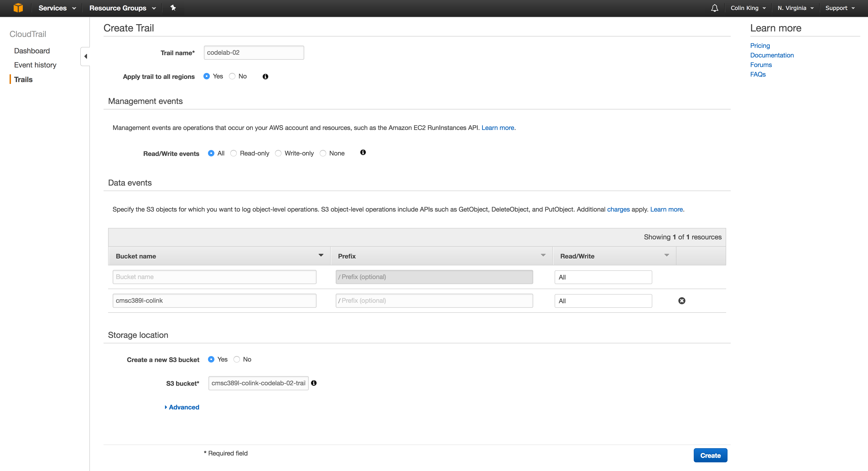Open the notifications bell icon
The width and height of the screenshot is (868, 471).
click(714, 8)
